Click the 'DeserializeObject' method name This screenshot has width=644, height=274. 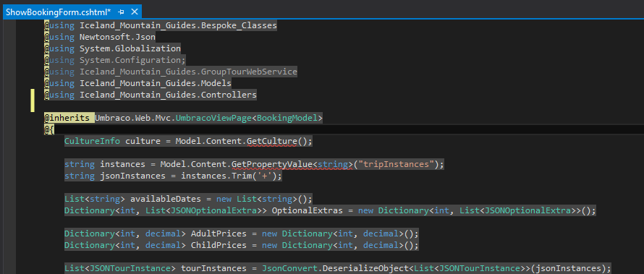(x=365, y=269)
